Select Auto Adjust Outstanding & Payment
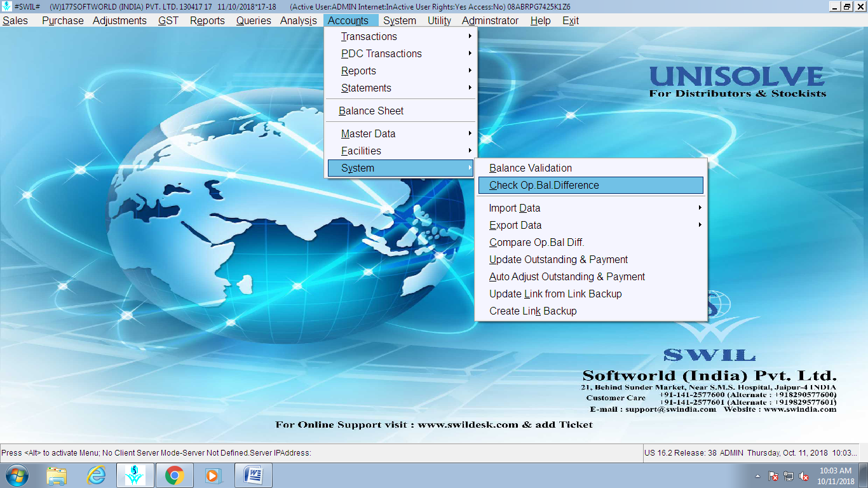This screenshot has height=488, width=868. (591, 276)
